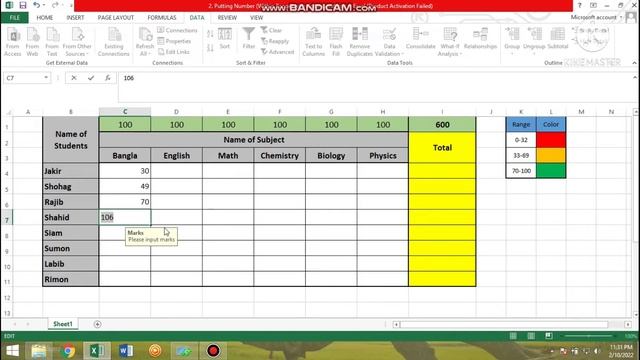Click Advanced filter button
Image resolution: width=640 pixels, height=360 pixels.
(x=278, y=52)
